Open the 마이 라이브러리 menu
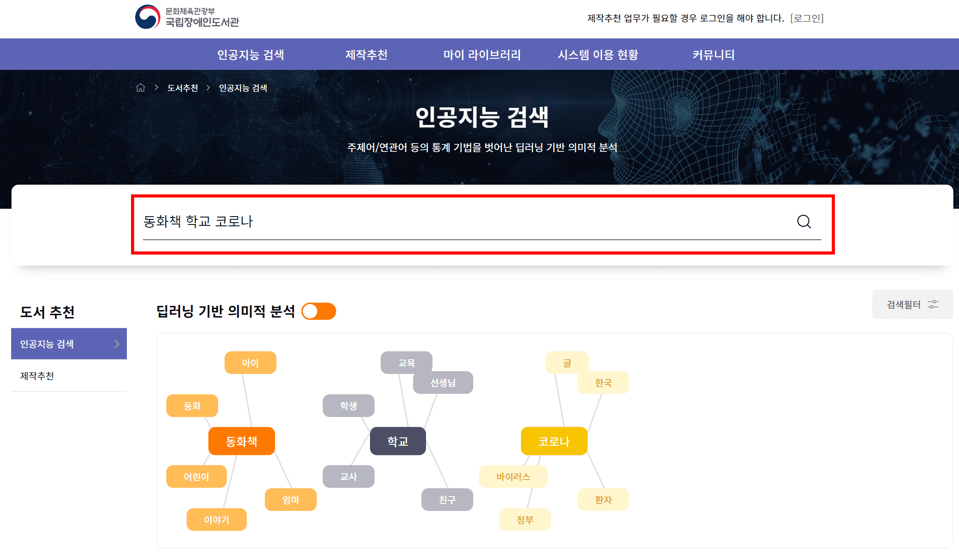The image size is (959, 560). coord(482,55)
